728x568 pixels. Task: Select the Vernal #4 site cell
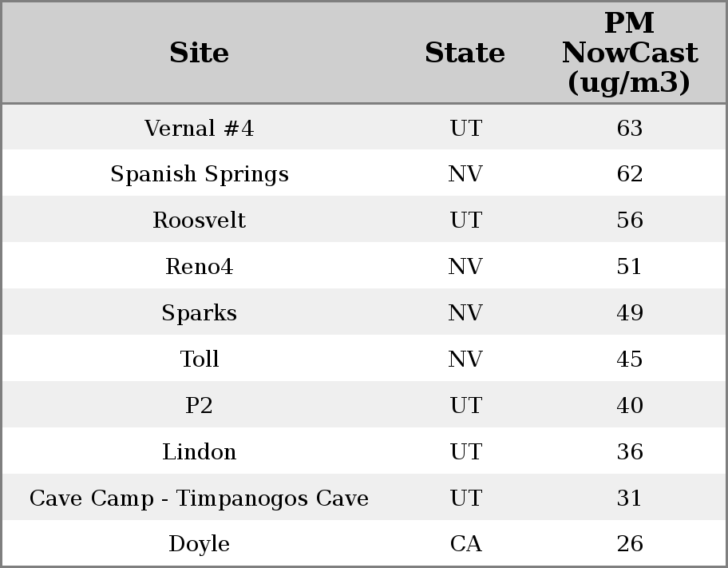[199, 129]
